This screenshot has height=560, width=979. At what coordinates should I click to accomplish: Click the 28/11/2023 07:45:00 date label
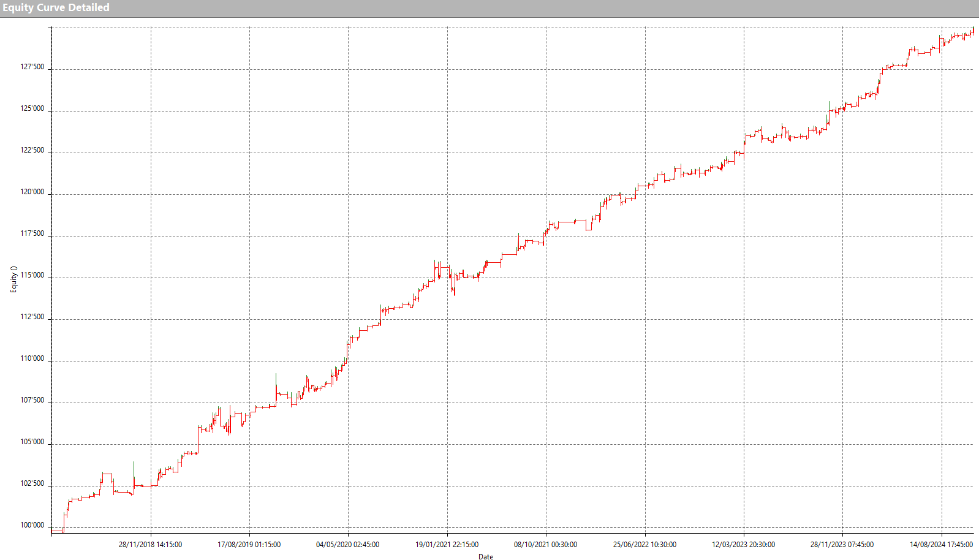842,544
